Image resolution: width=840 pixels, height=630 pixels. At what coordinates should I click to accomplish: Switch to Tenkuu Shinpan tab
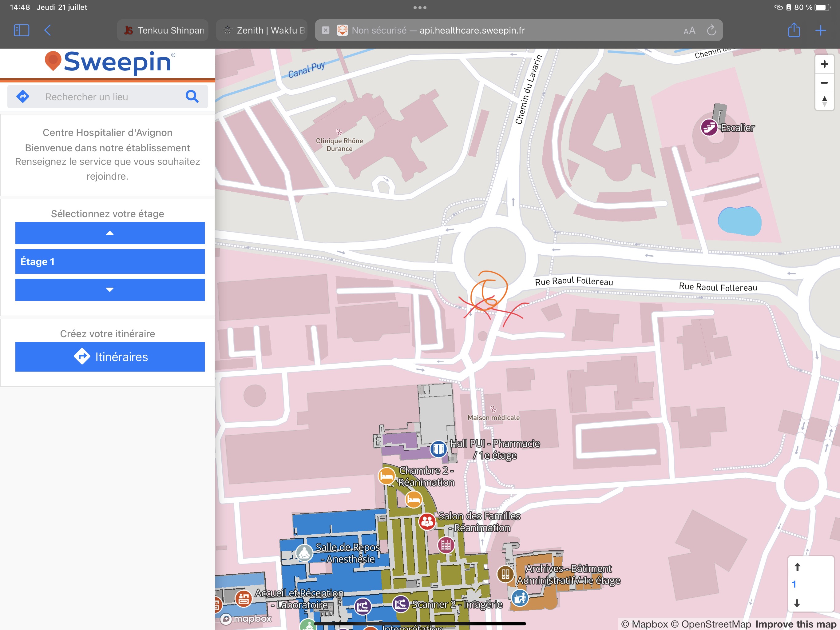[163, 30]
